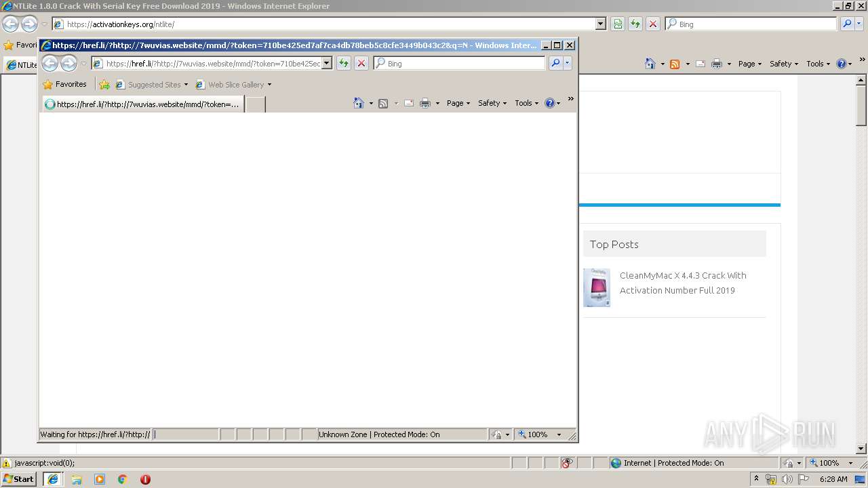Screen dimensions: 868x488
Task: Open Windows Explorer folder on taskbar
Action: 77,479
